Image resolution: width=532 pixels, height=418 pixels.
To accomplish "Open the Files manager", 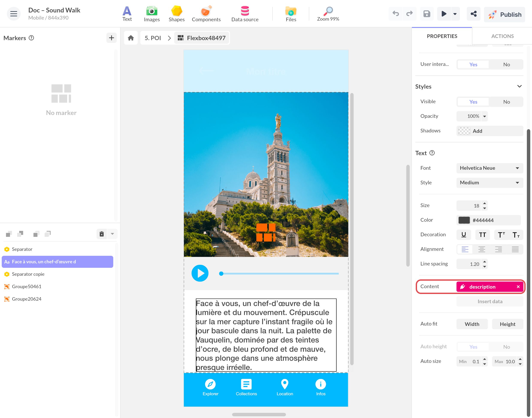I will pyautogui.click(x=291, y=14).
